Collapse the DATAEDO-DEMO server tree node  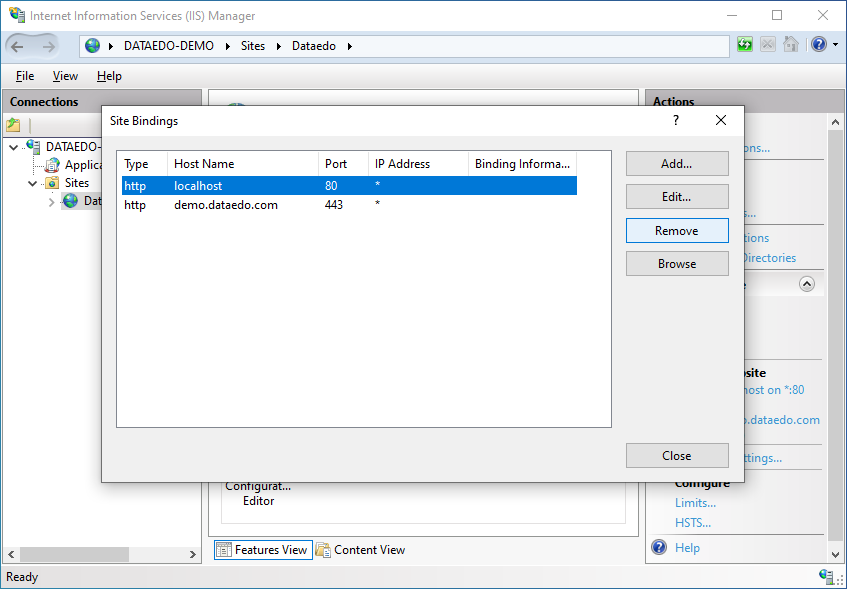tap(13, 147)
